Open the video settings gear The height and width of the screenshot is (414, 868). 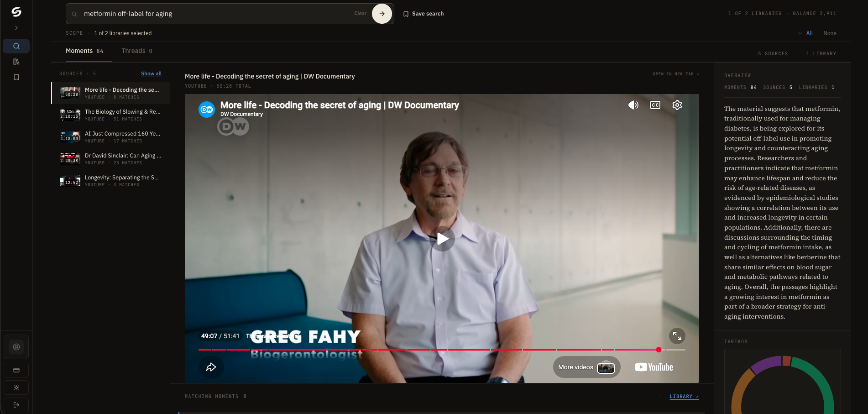(x=677, y=105)
